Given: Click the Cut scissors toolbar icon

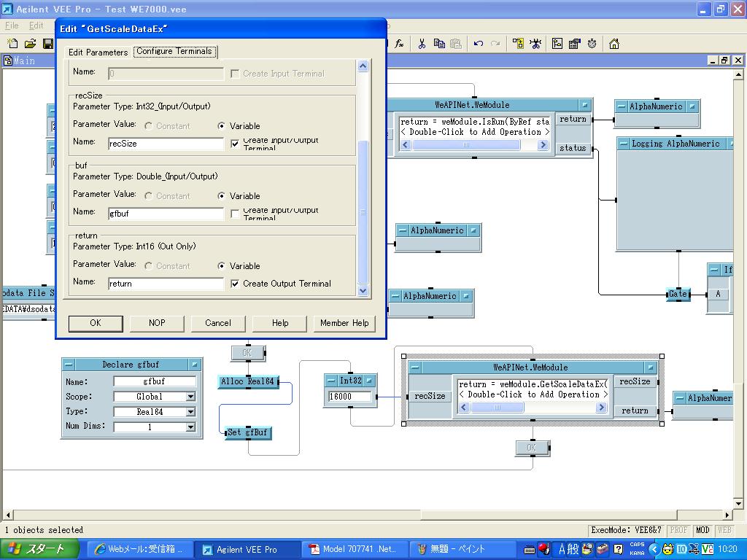Looking at the screenshot, I should point(422,44).
